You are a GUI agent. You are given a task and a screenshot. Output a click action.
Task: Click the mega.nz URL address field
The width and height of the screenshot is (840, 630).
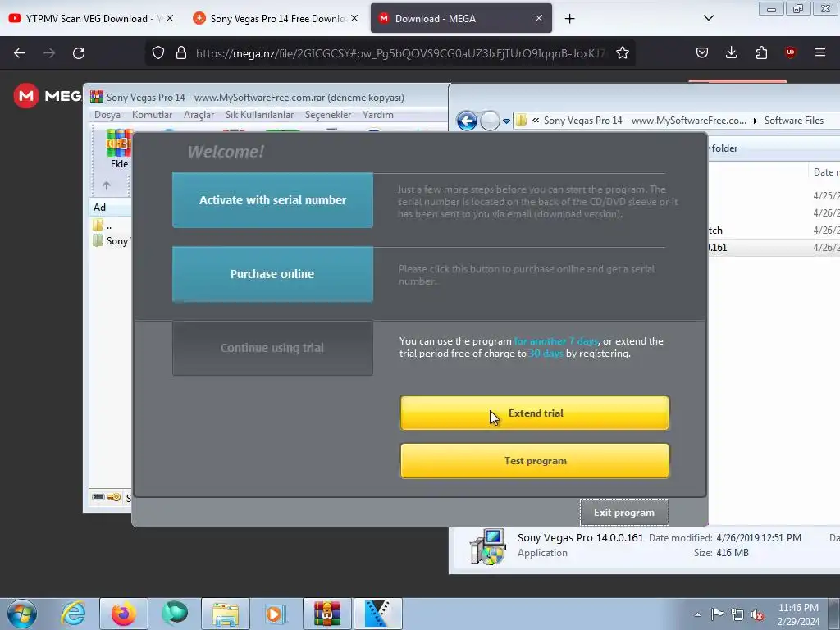point(400,53)
